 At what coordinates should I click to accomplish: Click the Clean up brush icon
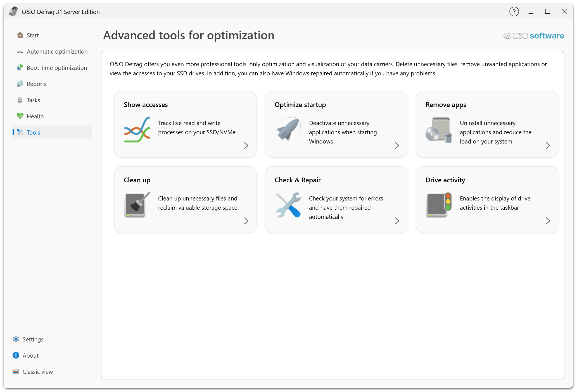(137, 205)
